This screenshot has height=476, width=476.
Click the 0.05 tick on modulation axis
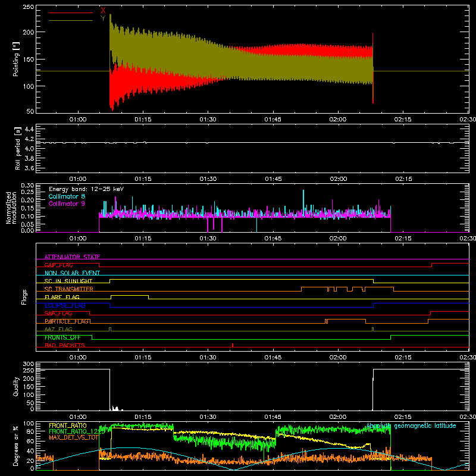pos(27,224)
